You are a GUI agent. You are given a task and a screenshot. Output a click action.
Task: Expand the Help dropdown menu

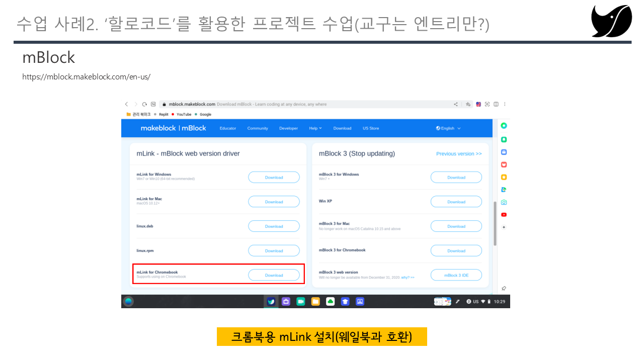[x=315, y=128]
